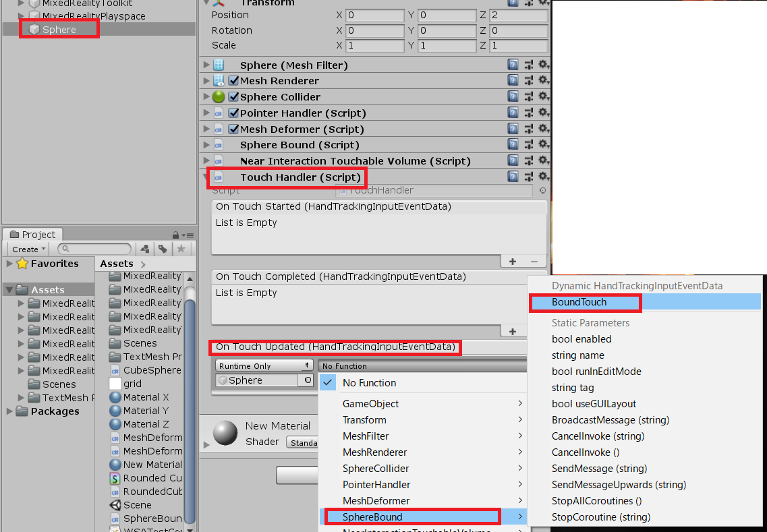Open preset selector for Mesh Deformer script
The image size is (767, 532).
(529, 129)
